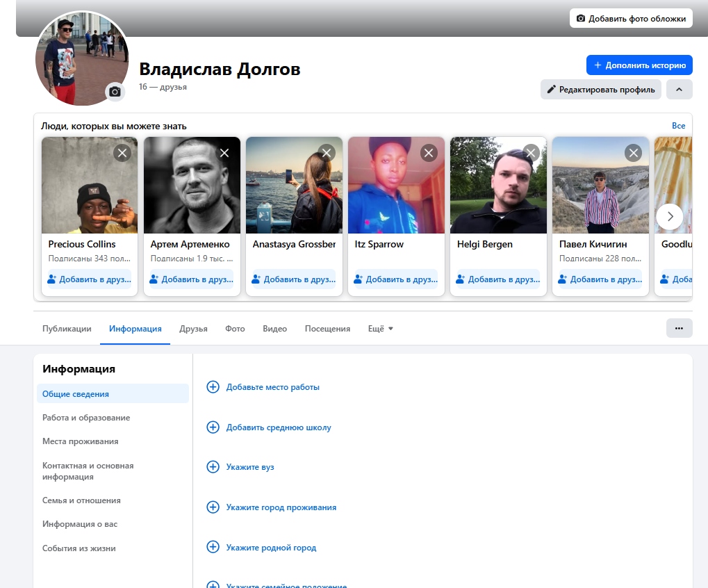Click the name Helgi Bergen
The width and height of the screenshot is (708, 588).
484,245
